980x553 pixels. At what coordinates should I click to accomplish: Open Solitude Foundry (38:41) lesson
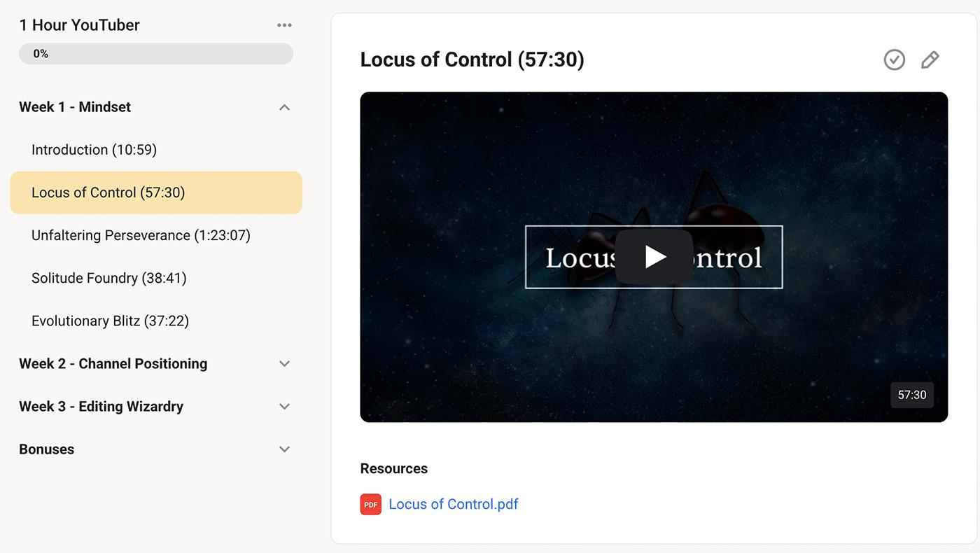[109, 278]
